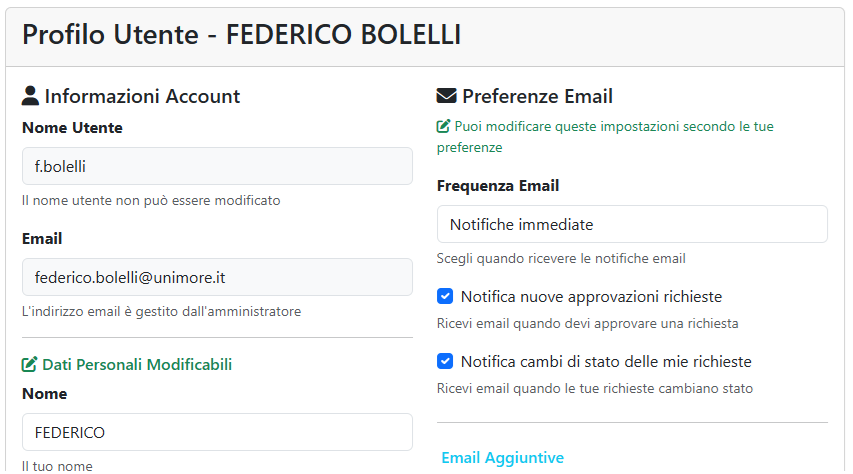Click the Puoi modificare queste impostazioni note
This screenshot has width=853, height=474.
(613, 127)
